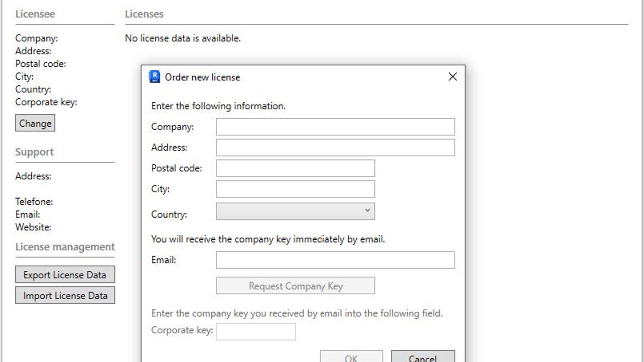Viewport: 644px width, 362px height.
Task: Focus the Corporate key entry box
Action: (256, 332)
